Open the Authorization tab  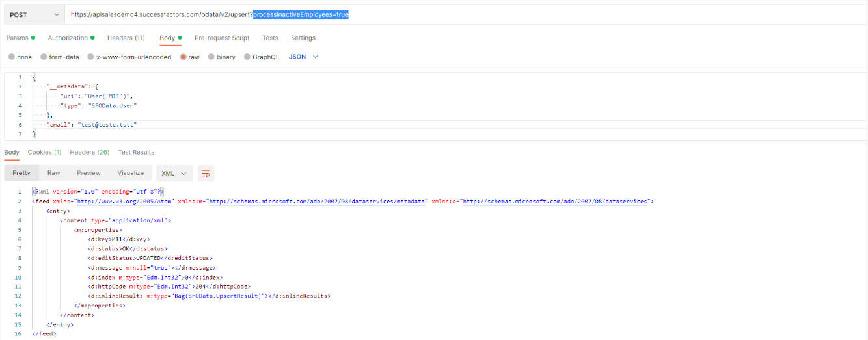(72, 38)
